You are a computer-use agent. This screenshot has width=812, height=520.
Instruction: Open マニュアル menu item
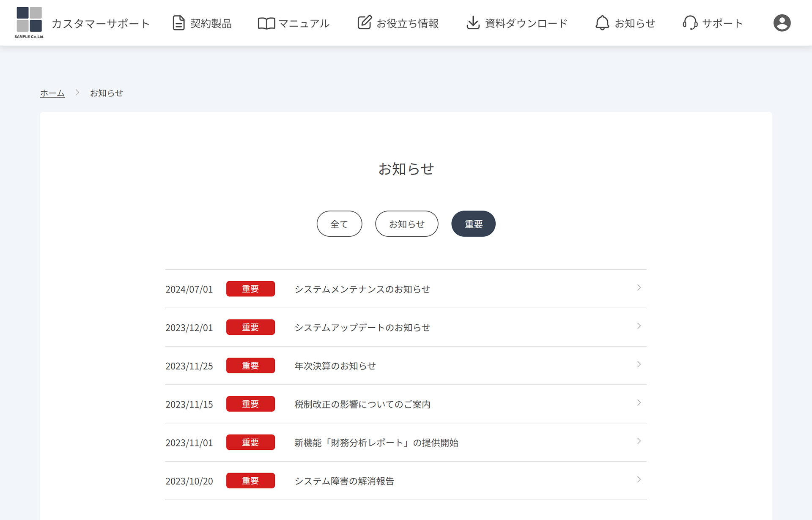(294, 23)
